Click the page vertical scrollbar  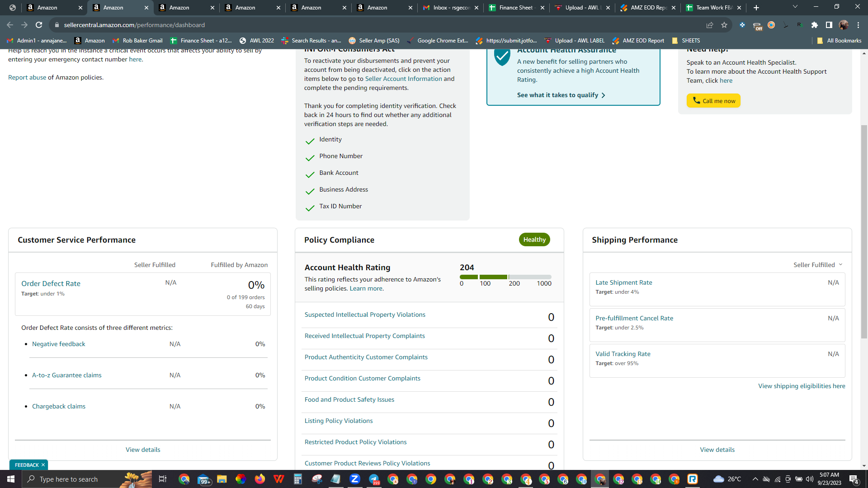coord(864,231)
